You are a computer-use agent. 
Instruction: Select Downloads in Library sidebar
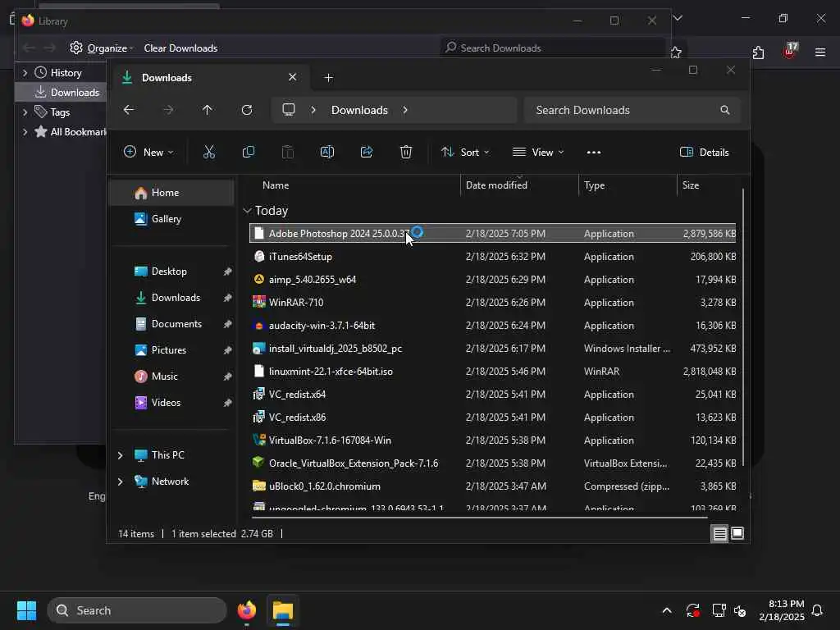point(61,93)
